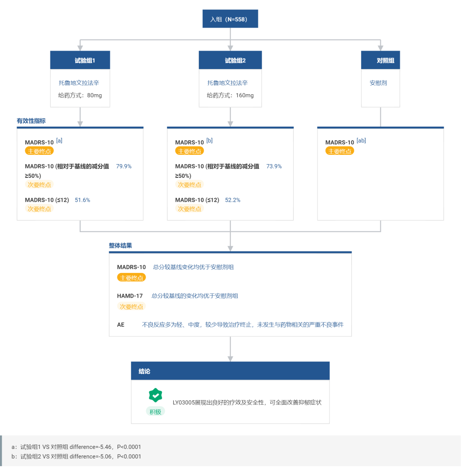Click the green positive-result checkmark badge
The height and width of the screenshot is (476, 461).
click(x=155, y=395)
